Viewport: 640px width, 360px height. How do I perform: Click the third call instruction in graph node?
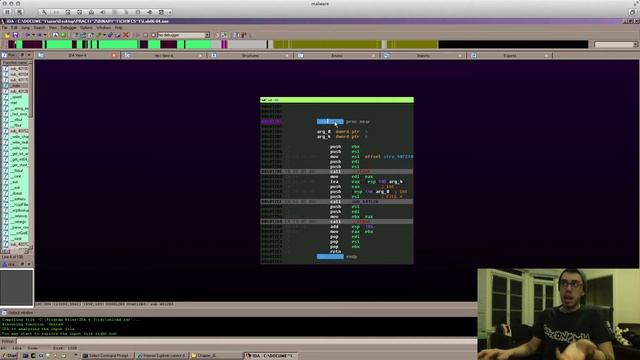coord(336,222)
